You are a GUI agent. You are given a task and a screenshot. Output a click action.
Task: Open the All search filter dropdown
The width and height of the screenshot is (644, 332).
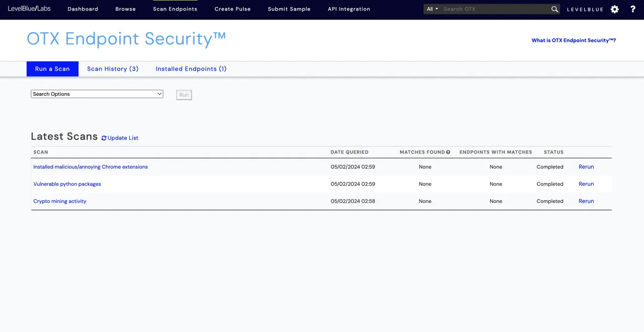click(433, 9)
